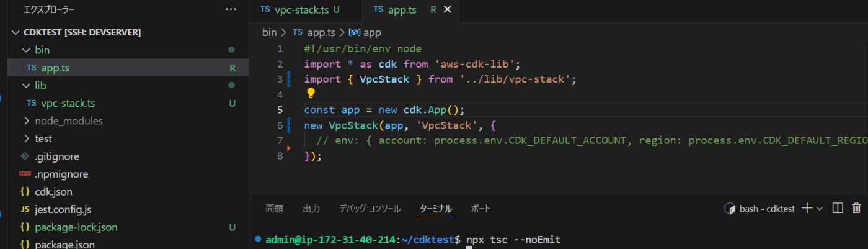This screenshot has height=249, width=868.
Task: Open the new terminal profile dropdown arrow
Action: pyautogui.click(x=820, y=209)
